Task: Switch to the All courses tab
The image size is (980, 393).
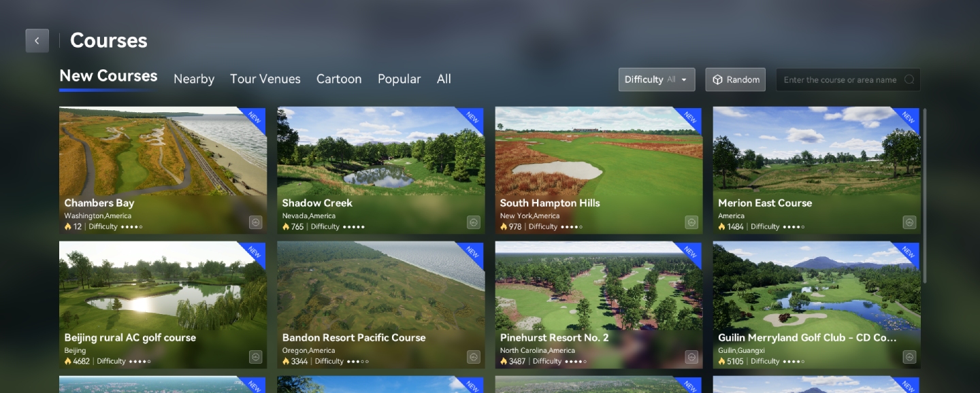Action: [444, 79]
